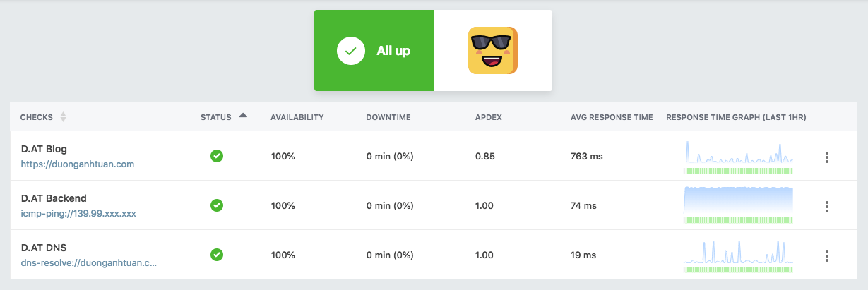The height and width of the screenshot is (290, 868).
Task: Click D.AT Backend green status icon
Action: point(217,205)
